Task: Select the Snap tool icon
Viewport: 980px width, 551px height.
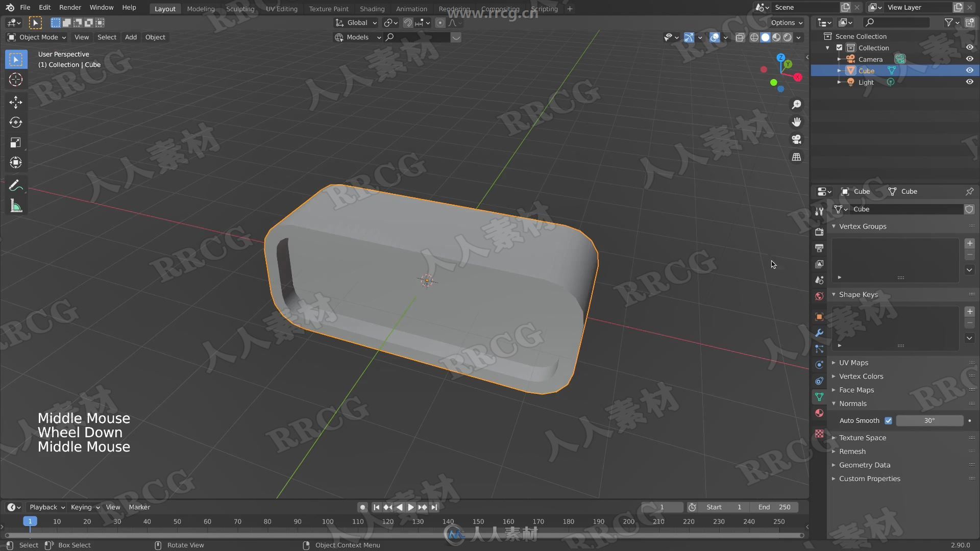Action: [408, 22]
